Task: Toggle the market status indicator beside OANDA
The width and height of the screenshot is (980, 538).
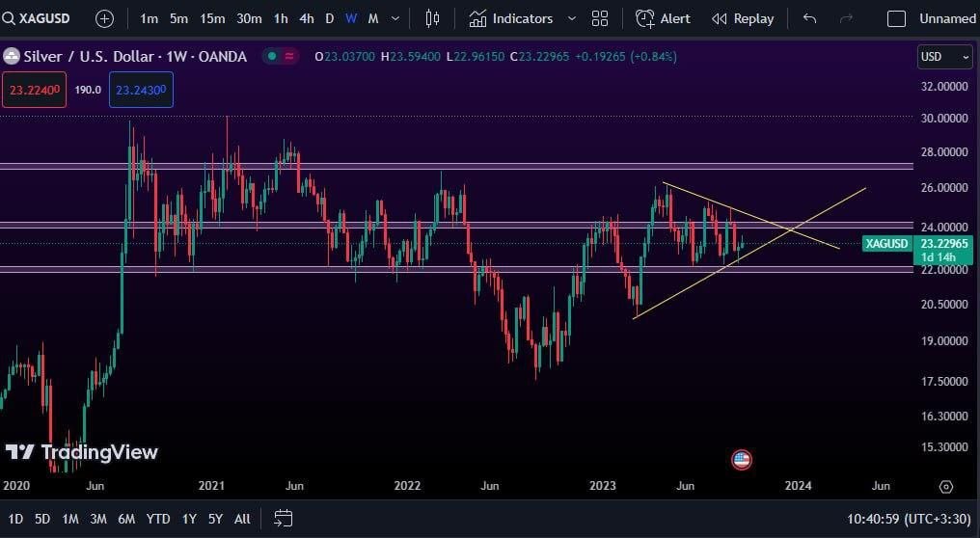Action: tap(272, 57)
